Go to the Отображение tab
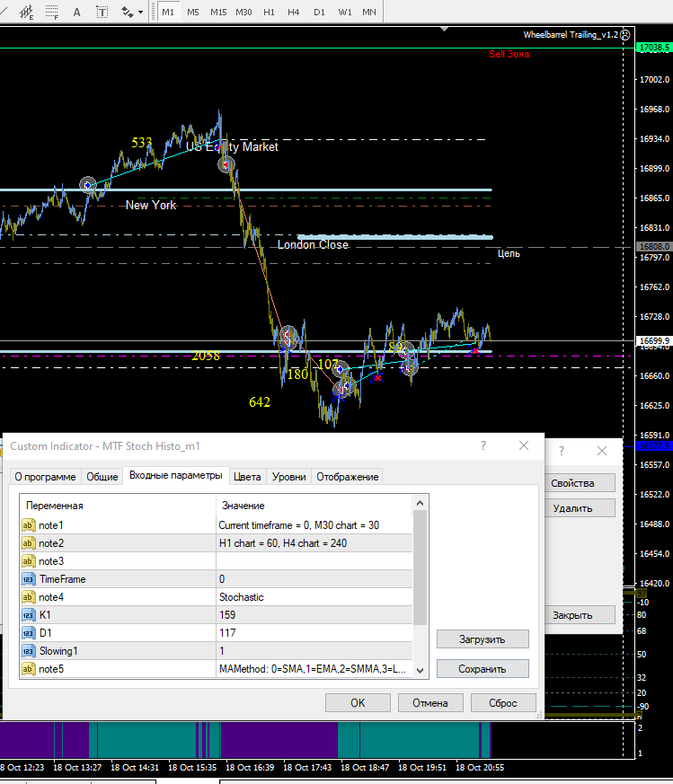This screenshot has height=784, width=673. pos(347,477)
